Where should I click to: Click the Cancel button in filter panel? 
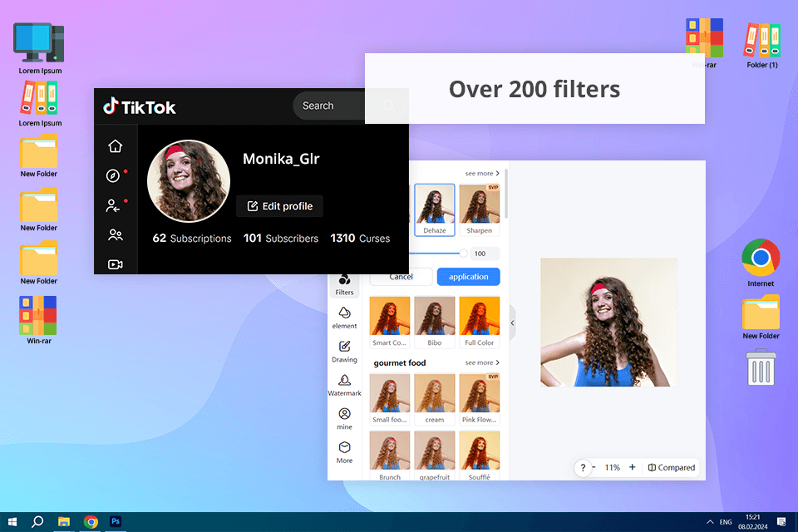point(401,277)
